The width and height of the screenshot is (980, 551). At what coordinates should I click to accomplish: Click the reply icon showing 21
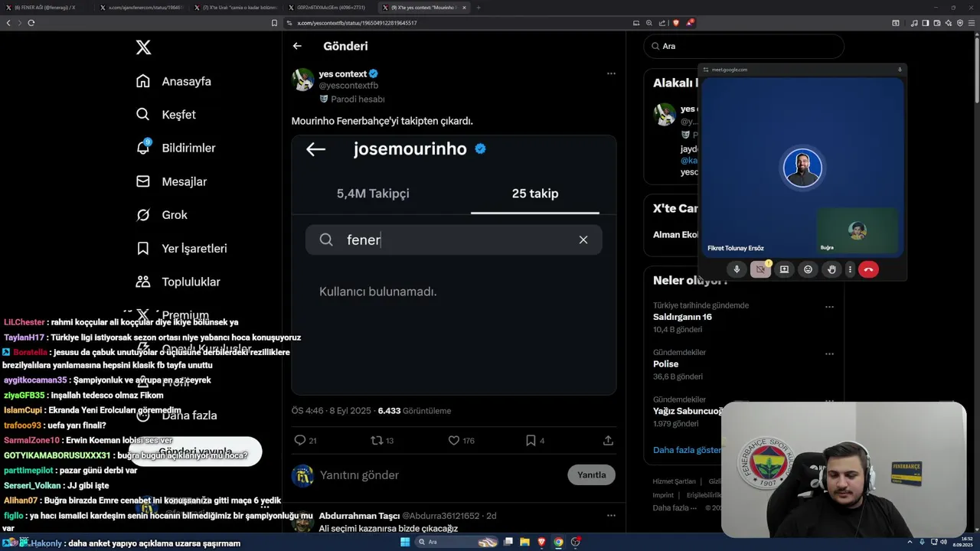coord(300,440)
